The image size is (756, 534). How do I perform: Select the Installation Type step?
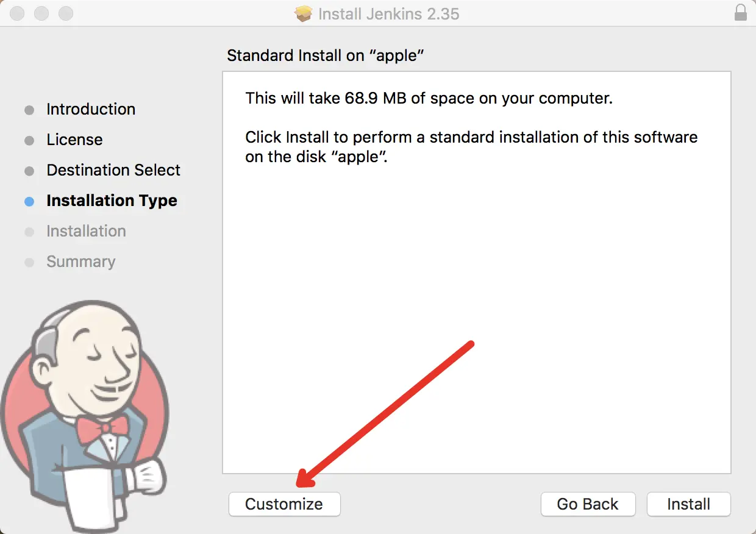pyautogui.click(x=112, y=201)
